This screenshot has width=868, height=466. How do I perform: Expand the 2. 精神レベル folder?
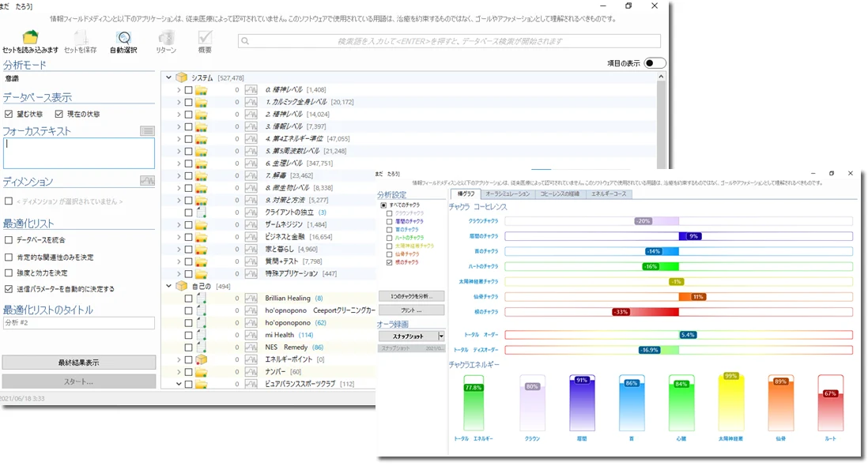coord(178,115)
